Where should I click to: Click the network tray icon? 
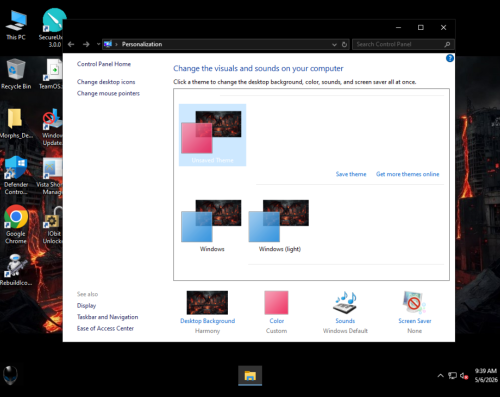click(x=452, y=376)
